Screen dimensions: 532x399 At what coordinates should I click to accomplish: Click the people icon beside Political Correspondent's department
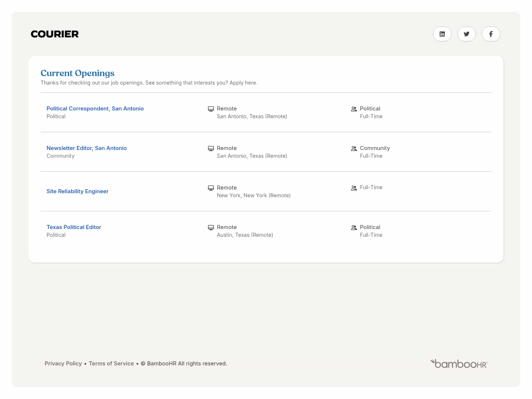click(x=354, y=109)
